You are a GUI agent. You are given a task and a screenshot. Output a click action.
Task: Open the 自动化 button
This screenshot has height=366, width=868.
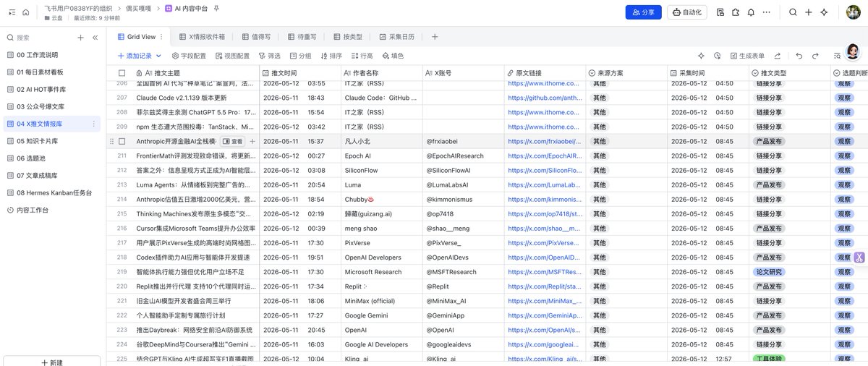point(686,12)
